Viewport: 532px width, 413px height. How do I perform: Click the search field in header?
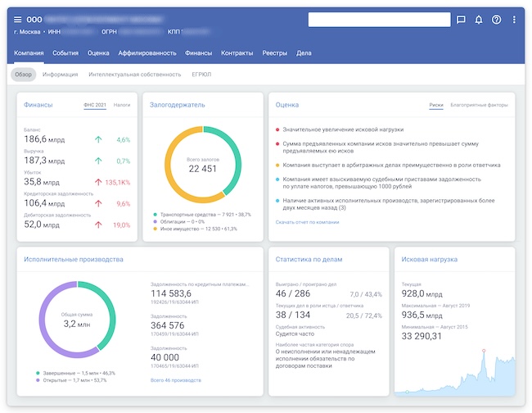point(379,20)
